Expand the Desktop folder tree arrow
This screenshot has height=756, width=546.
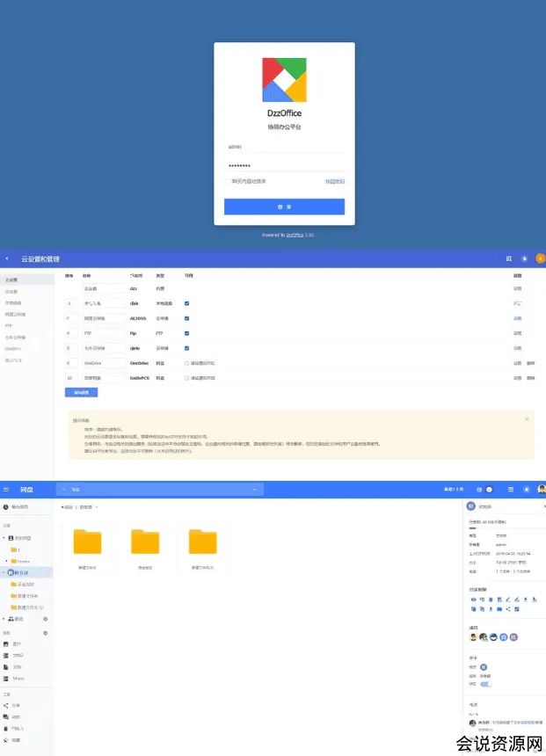pos(7,561)
